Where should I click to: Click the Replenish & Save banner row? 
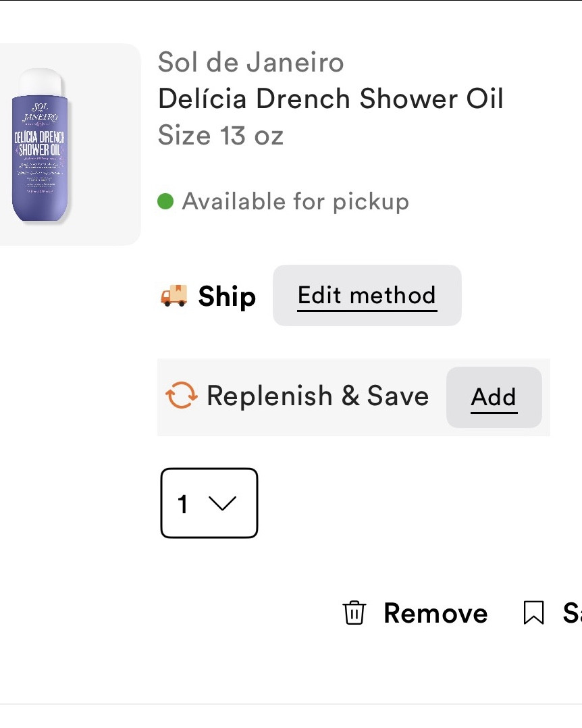pos(317,396)
